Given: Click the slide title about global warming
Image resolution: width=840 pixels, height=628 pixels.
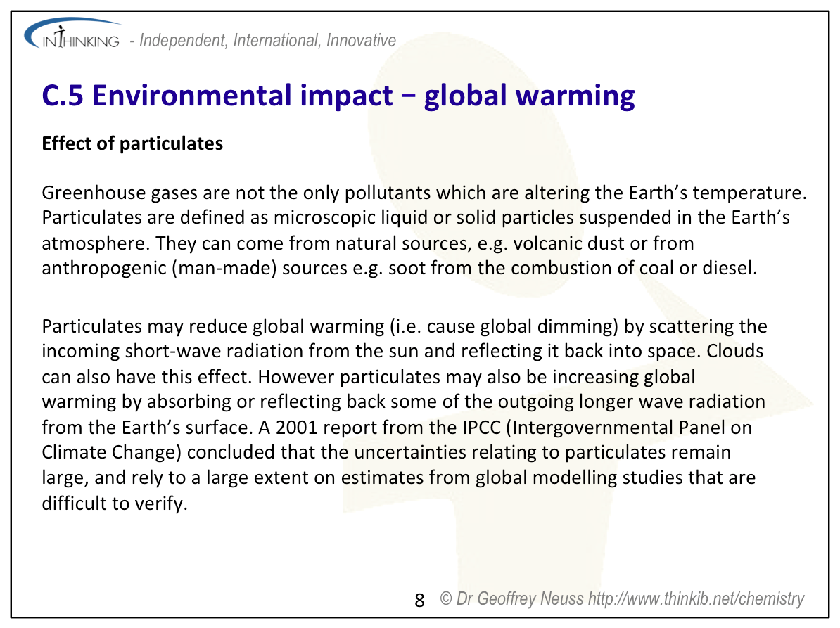Looking at the screenshot, I should point(338,96).
